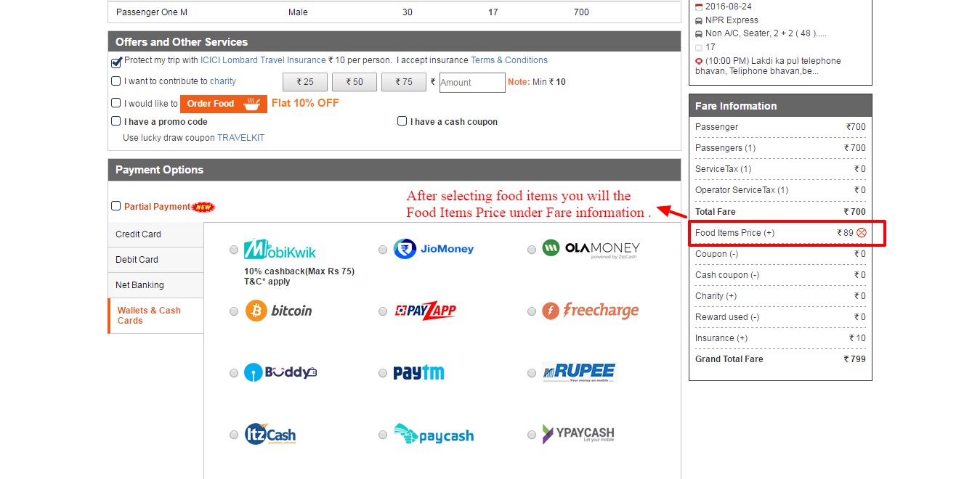Click the MobiKwik wallet logo
Viewport: 980px width, 479px height.
pos(280,249)
